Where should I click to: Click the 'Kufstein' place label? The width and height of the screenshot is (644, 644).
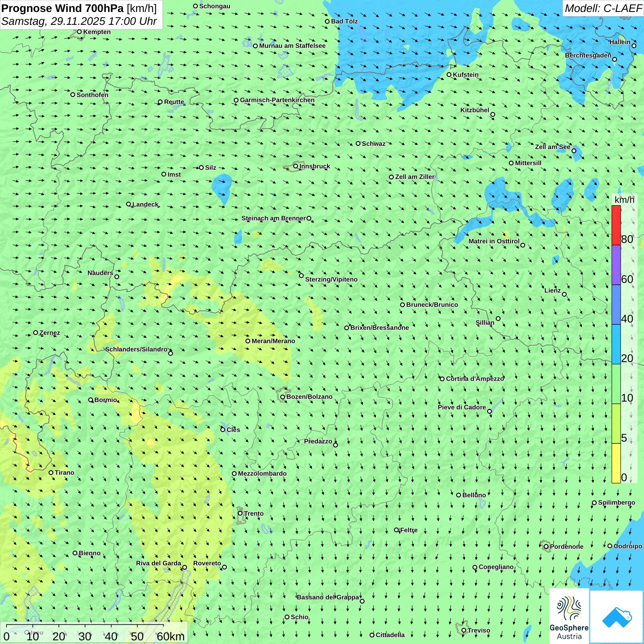point(466,75)
